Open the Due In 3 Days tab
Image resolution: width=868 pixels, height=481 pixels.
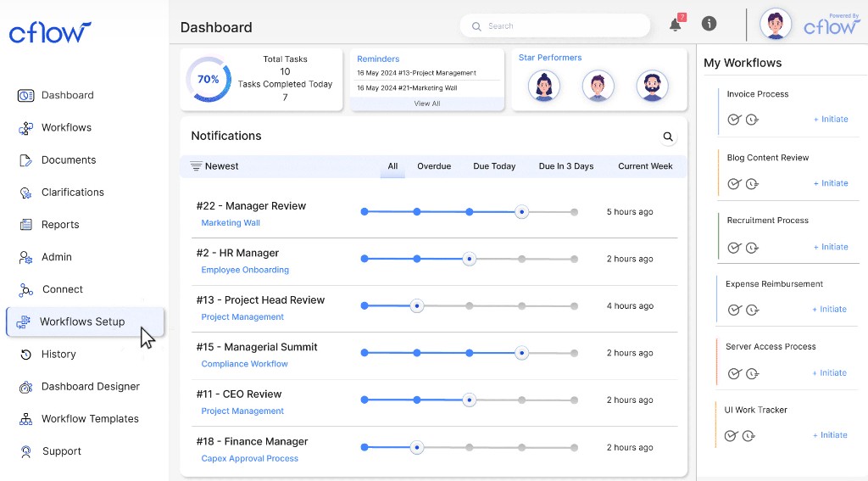[x=565, y=166]
